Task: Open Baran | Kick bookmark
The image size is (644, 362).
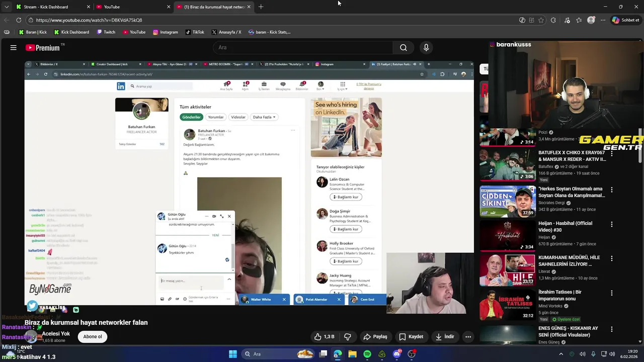Action: [33, 32]
